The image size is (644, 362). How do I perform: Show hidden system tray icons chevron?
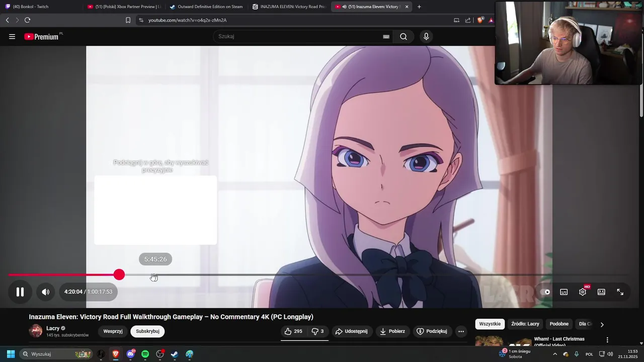pos(555,354)
